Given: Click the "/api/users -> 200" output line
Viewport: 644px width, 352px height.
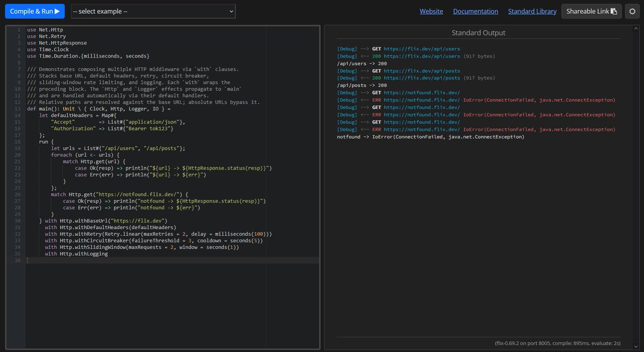Looking at the screenshot, I should pyautogui.click(x=362, y=63).
